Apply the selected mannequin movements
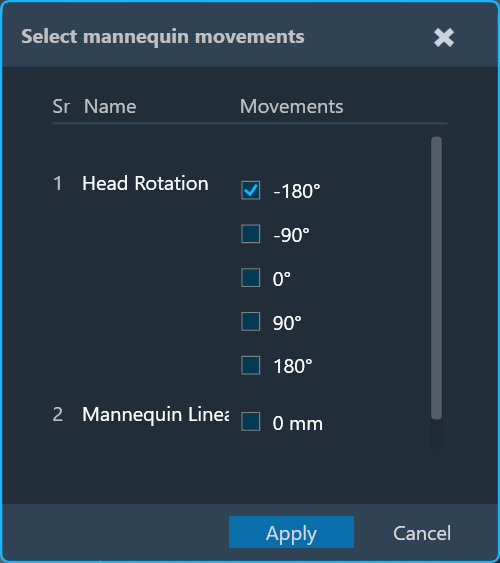 click(291, 532)
